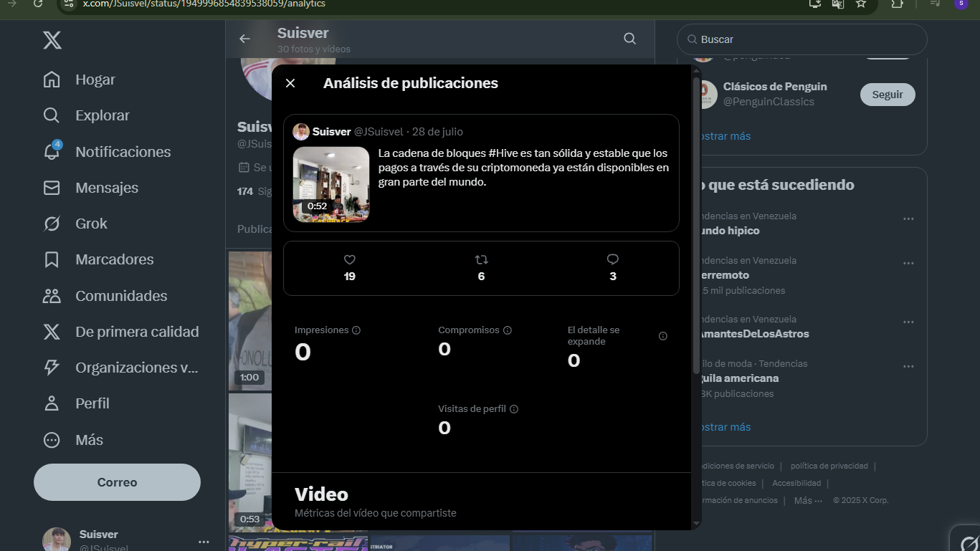Screen dimensions: 980x551
Task: Click browser extensions puzzle icon
Action: (898, 4)
